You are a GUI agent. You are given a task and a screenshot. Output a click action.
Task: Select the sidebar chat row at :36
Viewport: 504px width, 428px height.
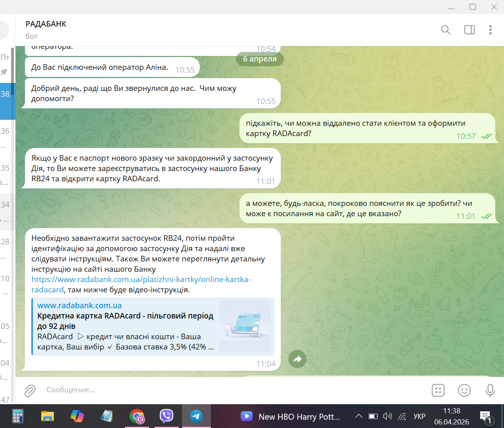click(x=6, y=138)
